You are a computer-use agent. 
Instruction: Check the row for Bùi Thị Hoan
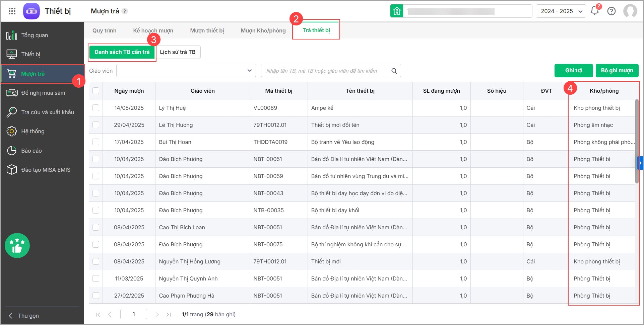[96, 142]
